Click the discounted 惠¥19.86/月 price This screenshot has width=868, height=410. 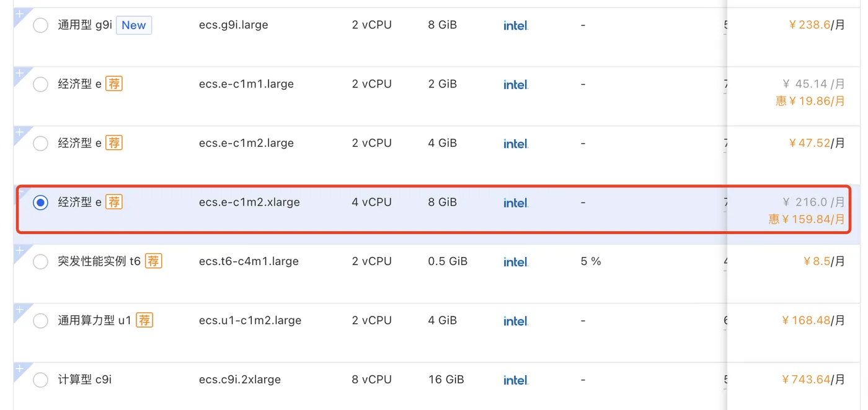pyautogui.click(x=810, y=101)
